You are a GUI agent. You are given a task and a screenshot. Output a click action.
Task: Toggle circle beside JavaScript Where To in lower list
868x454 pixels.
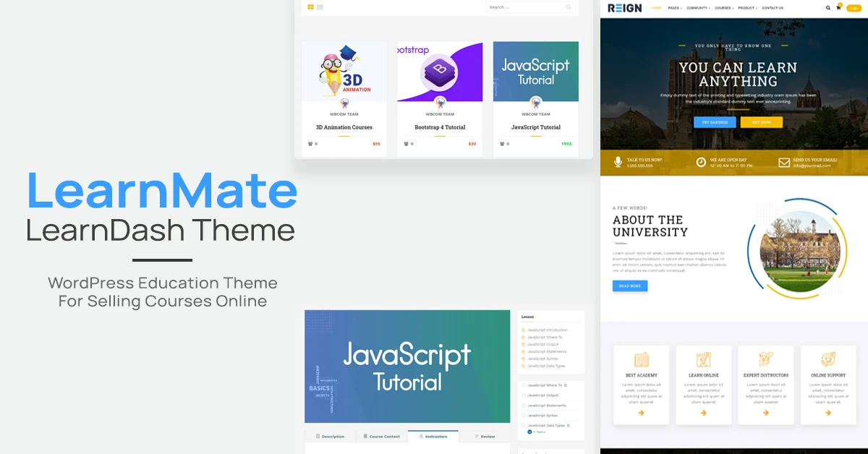coord(523,385)
